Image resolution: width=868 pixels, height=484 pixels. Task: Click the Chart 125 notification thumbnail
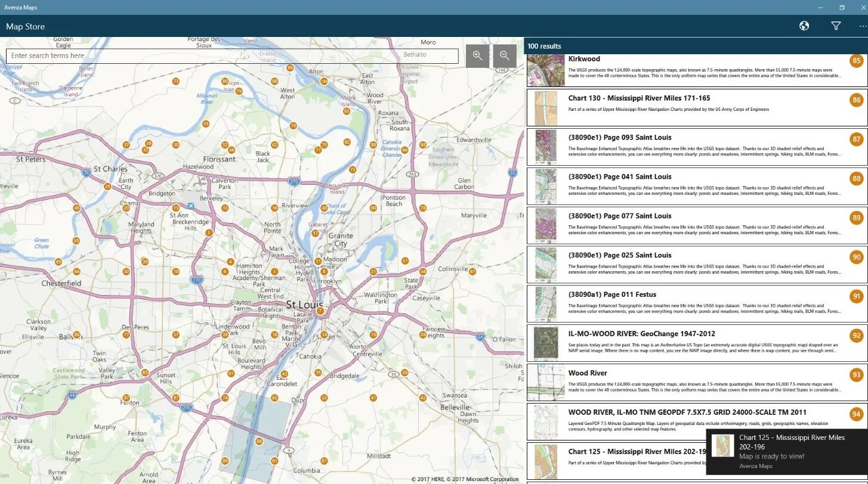tap(722, 446)
